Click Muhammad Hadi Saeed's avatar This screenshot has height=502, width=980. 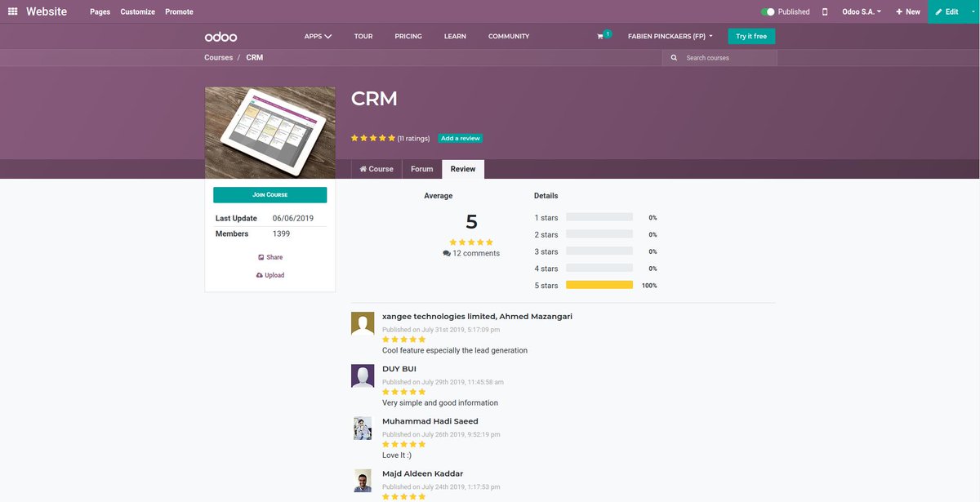pos(363,429)
